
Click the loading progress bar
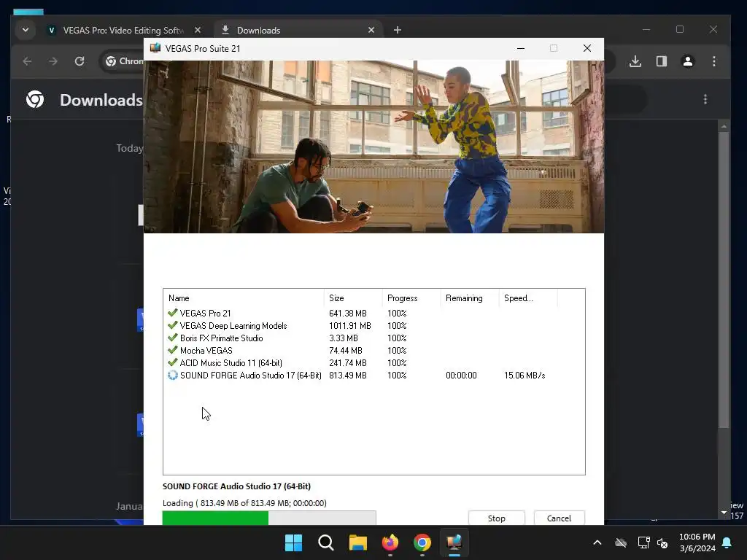point(269,518)
